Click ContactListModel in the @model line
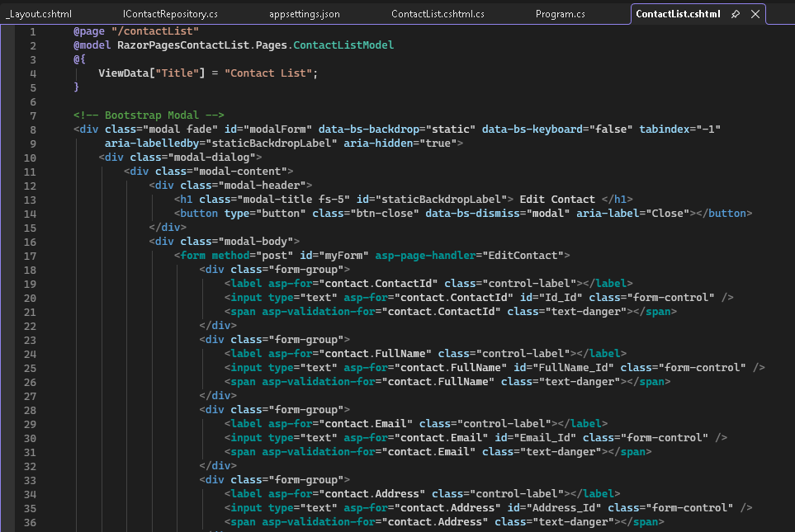Screen dimensions: 795x532 click(343, 45)
